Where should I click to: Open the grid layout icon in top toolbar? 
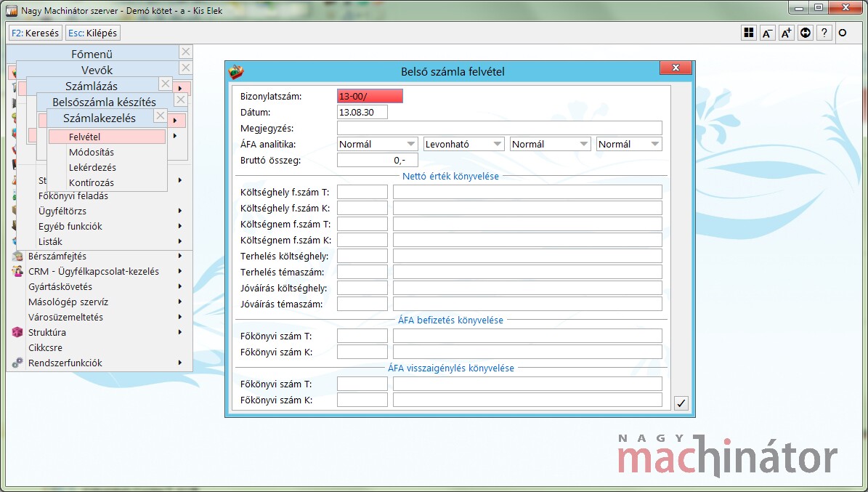(749, 33)
